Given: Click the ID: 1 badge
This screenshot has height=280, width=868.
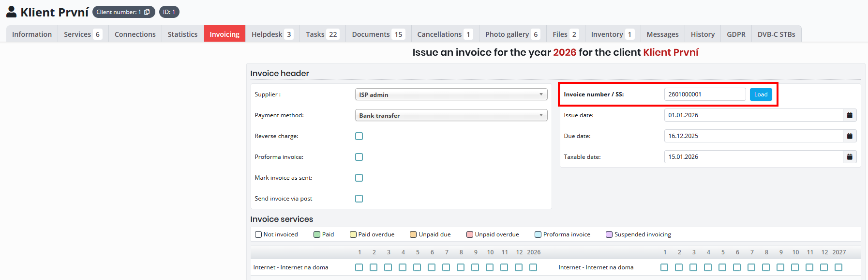Looking at the screenshot, I should point(169,12).
